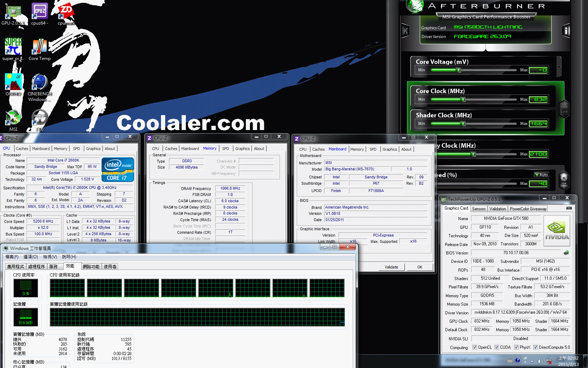Click the Intel Core i7 logo badge

[x=118, y=170]
